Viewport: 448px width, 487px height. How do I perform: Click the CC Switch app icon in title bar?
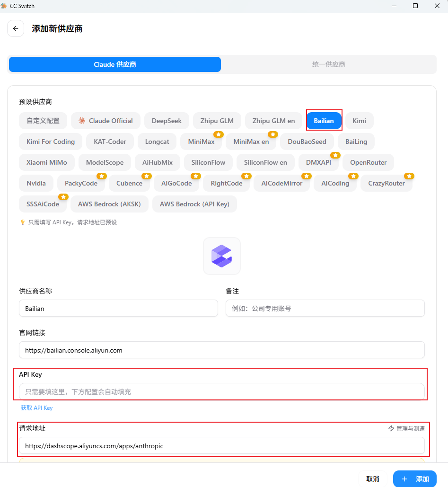point(3,6)
